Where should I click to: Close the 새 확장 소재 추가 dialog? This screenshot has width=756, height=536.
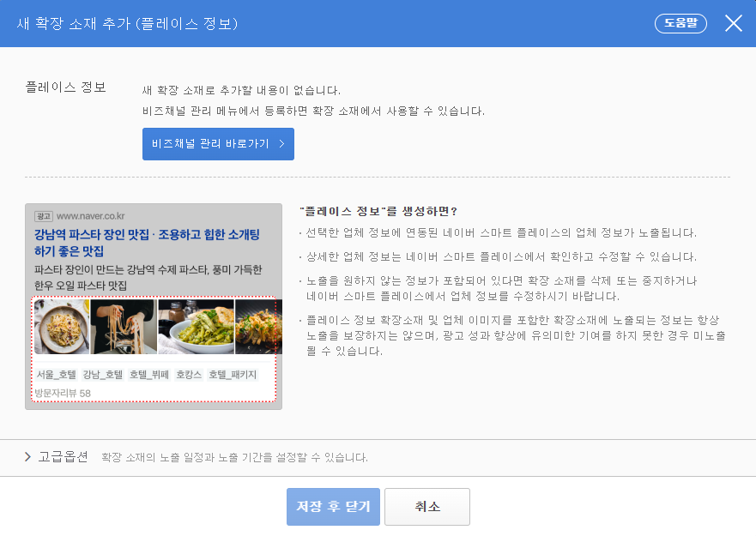point(734,23)
